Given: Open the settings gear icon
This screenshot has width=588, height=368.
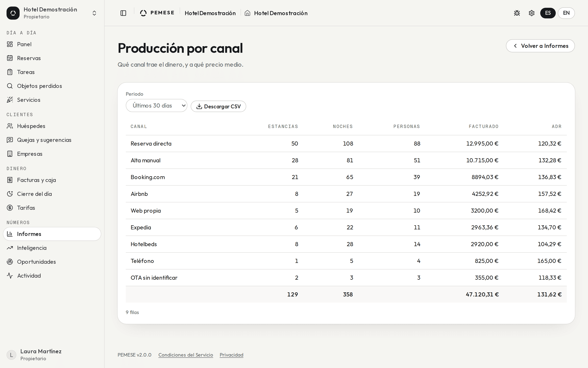Looking at the screenshot, I should click(x=531, y=13).
